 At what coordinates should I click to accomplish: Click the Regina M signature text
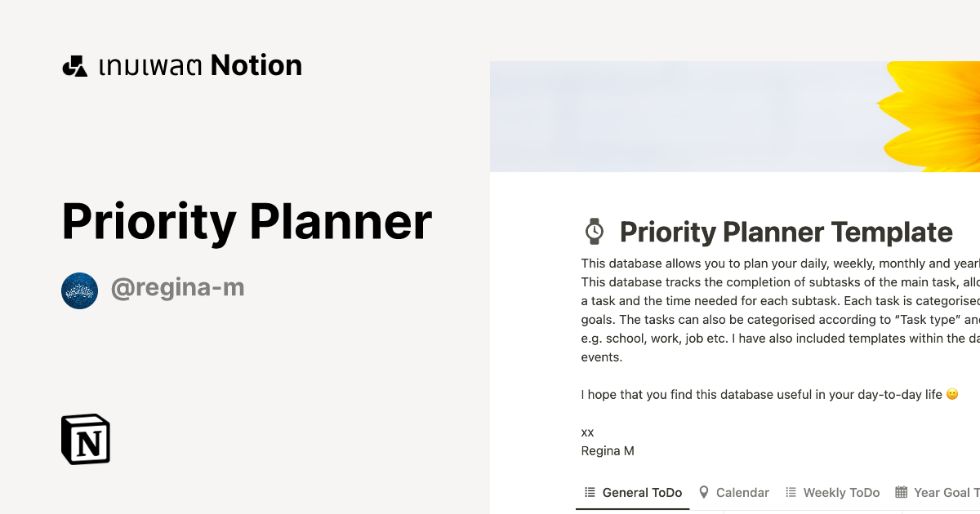[608, 450]
